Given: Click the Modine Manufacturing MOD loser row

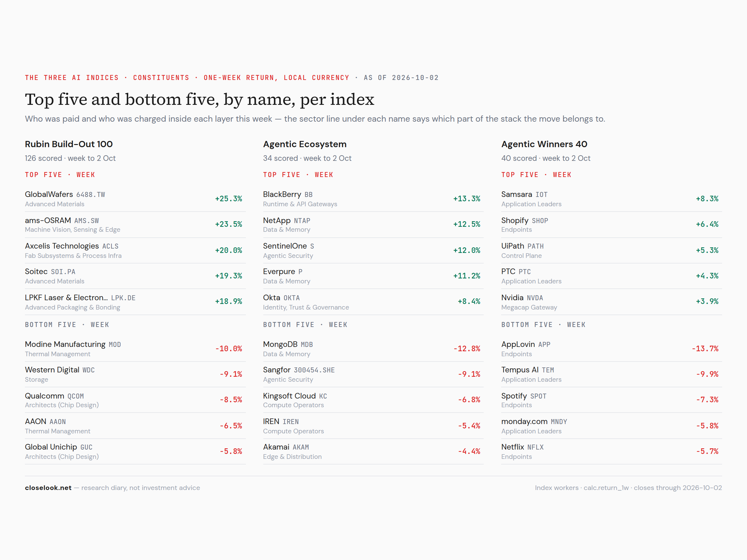Looking at the screenshot, I should (135, 349).
